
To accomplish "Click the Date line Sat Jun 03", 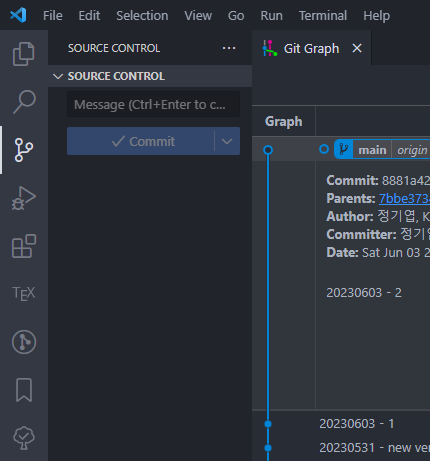I will tap(378, 252).
